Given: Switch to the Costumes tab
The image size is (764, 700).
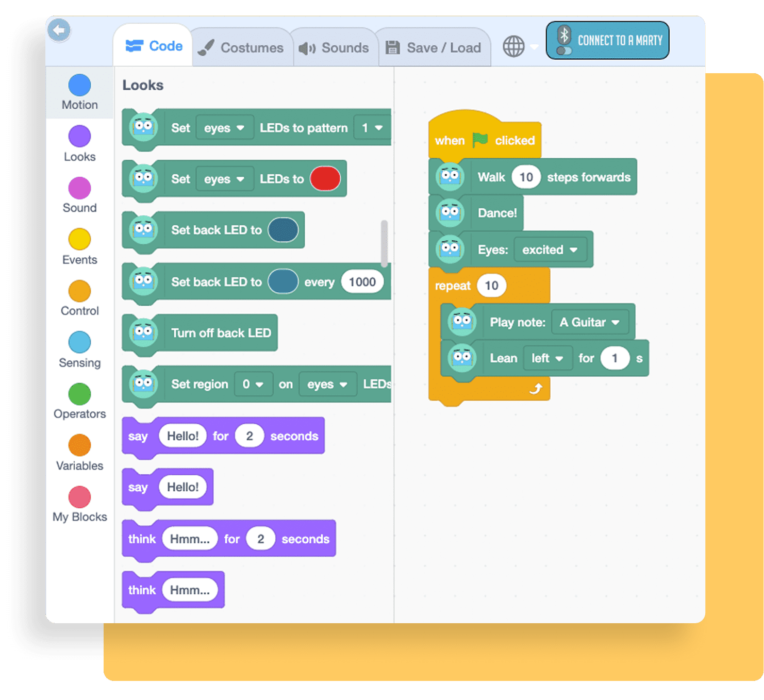Looking at the screenshot, I should pos(241,48).
